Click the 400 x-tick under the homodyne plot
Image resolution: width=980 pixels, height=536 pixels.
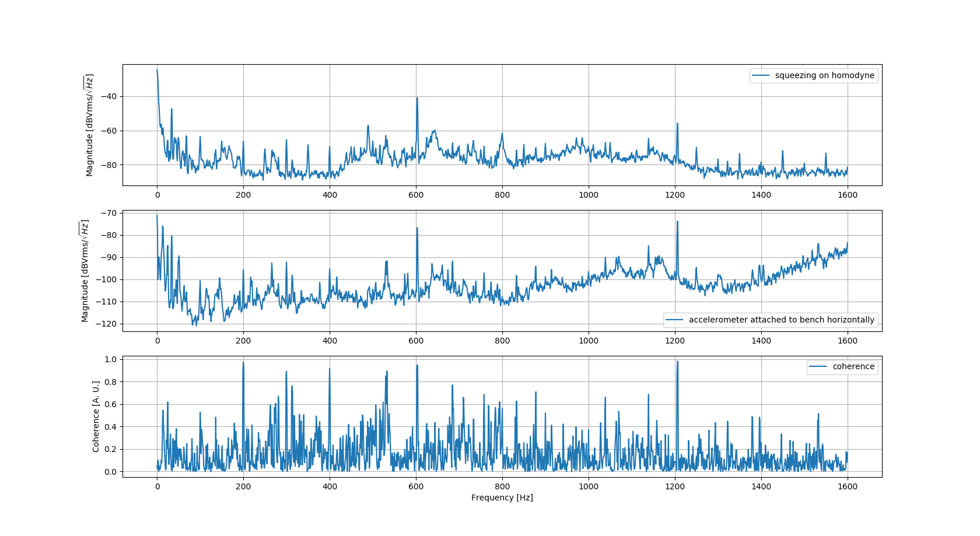pyautogui.click(x=330, y=195)
